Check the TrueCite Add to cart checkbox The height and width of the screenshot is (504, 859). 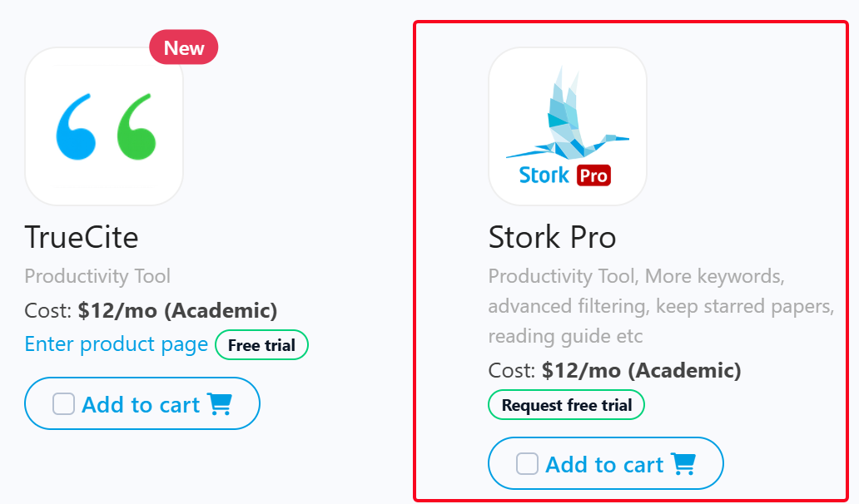(64, 404)
